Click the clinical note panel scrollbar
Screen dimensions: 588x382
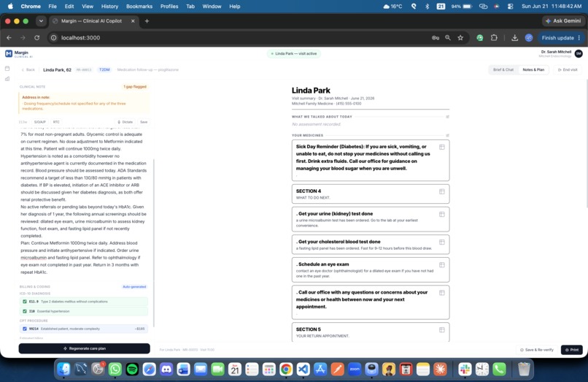(153, 242)
